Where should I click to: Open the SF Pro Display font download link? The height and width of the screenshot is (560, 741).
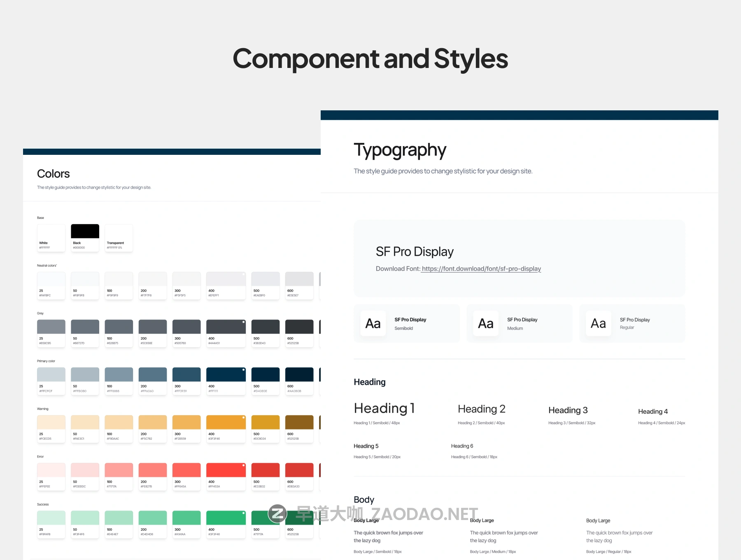coord(481,269)
